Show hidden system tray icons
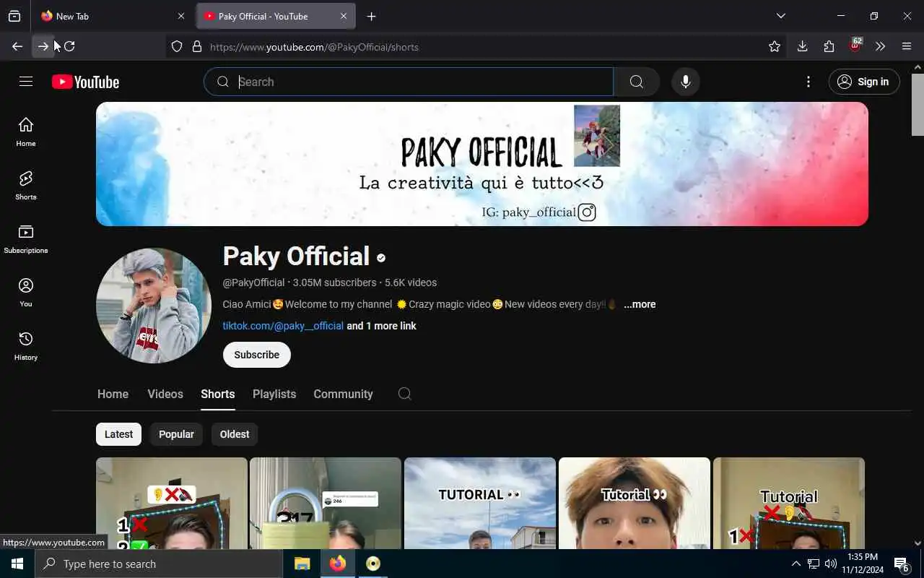 [x=796, y=564]
